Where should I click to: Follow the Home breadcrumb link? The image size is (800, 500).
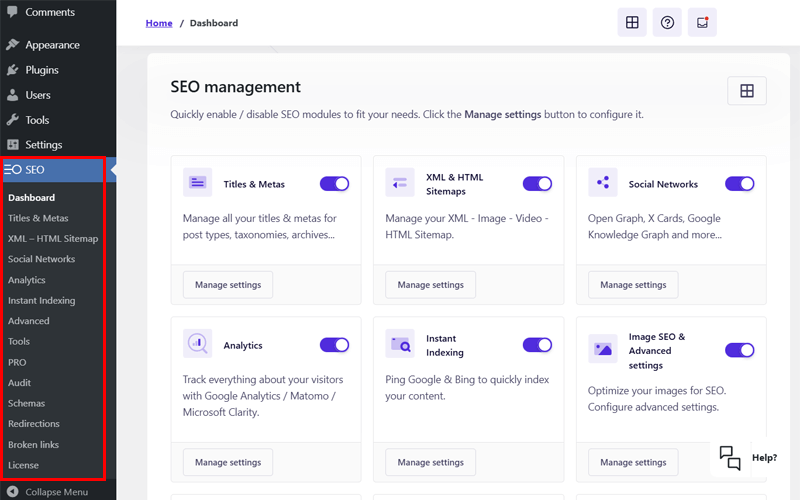click(x=159, y=23)
